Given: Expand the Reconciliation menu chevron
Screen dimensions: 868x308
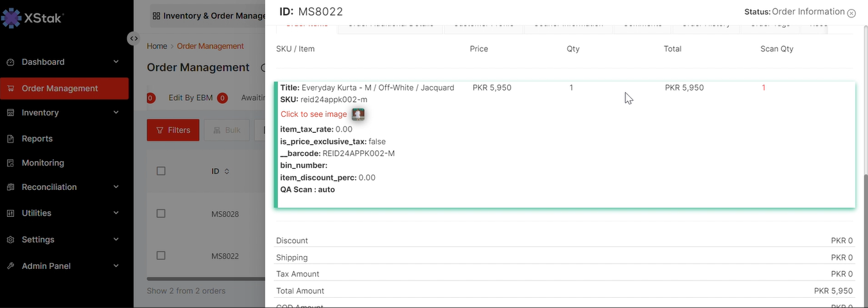Looking at the screenshot, I should coord(116,187).
